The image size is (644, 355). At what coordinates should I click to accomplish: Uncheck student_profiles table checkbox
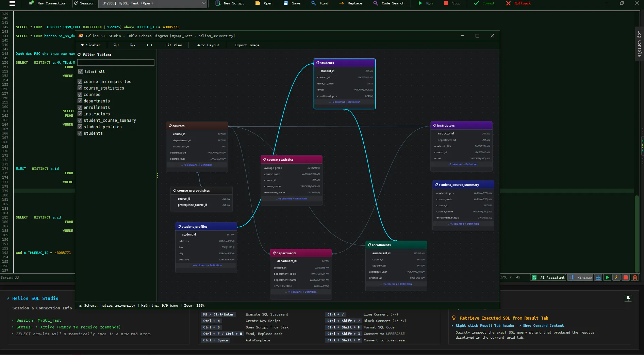coord(80,127)
